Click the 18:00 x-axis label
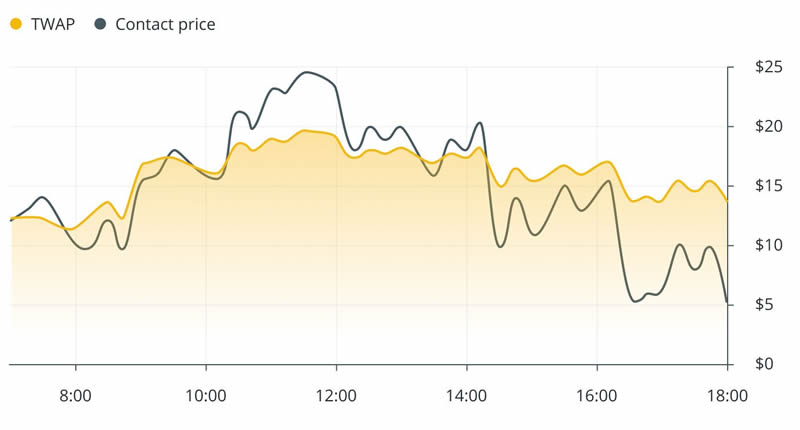The width and height of the screenshot is (800, 430). (727, 395)
